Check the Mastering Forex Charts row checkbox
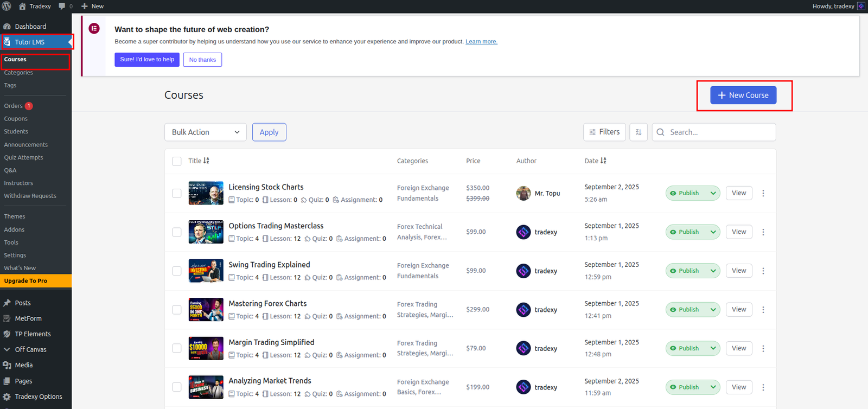This screenshot has height=409, width=868. (177, 310)
